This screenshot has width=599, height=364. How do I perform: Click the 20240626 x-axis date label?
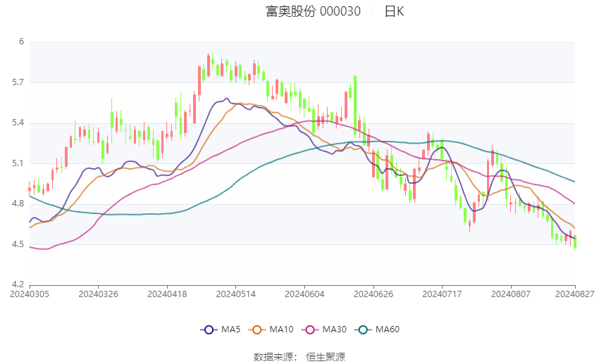[373, 294]
